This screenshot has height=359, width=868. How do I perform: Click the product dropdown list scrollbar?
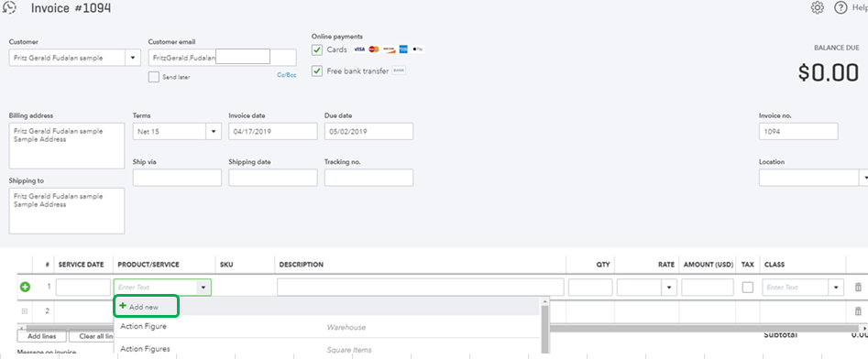point(544,329)
